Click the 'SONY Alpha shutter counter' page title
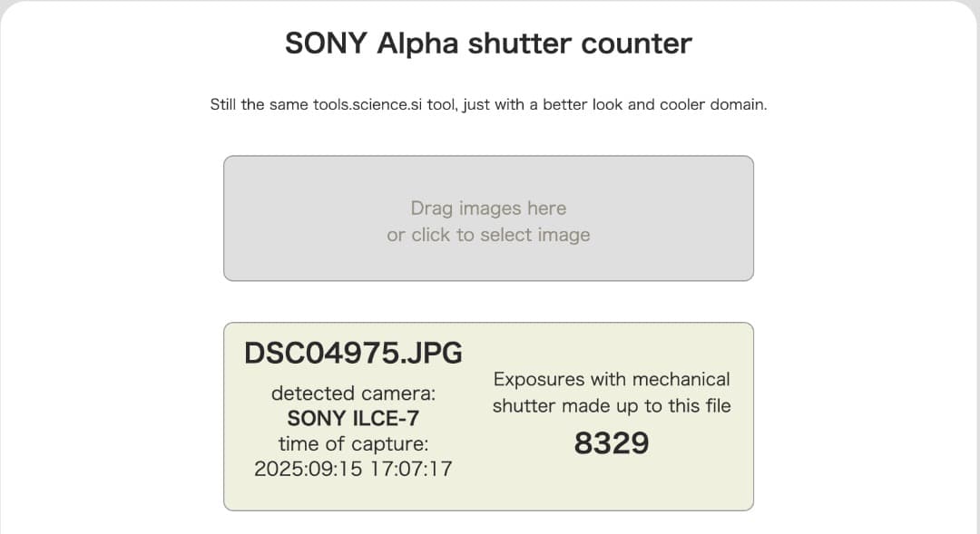The image size is (980, 534). 488,43
